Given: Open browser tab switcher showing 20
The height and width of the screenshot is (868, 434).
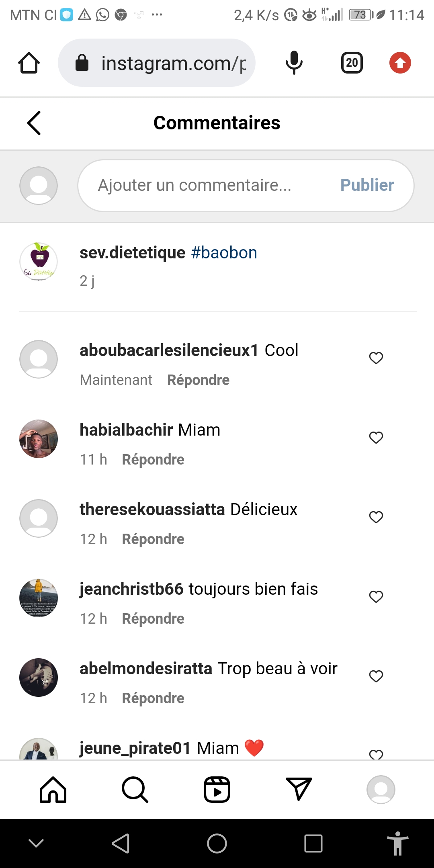Looking at the screenshot, I should coord(352,63).
